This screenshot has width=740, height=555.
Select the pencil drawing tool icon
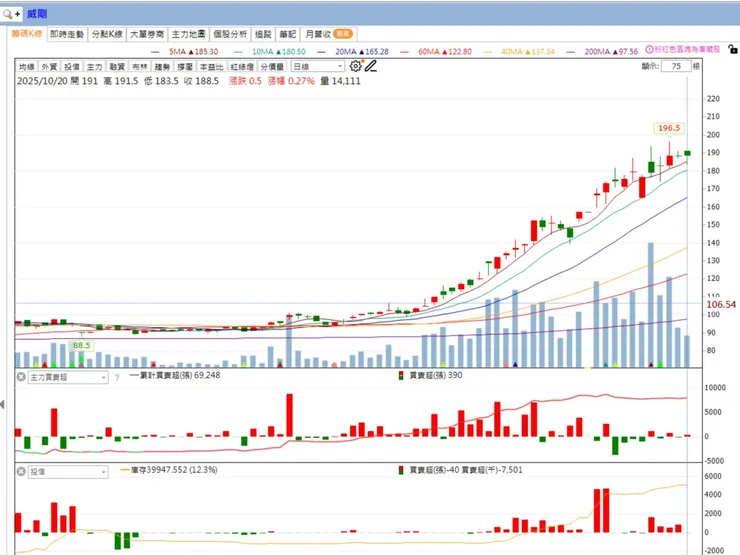pyautogui.click(x=371, y=66)
